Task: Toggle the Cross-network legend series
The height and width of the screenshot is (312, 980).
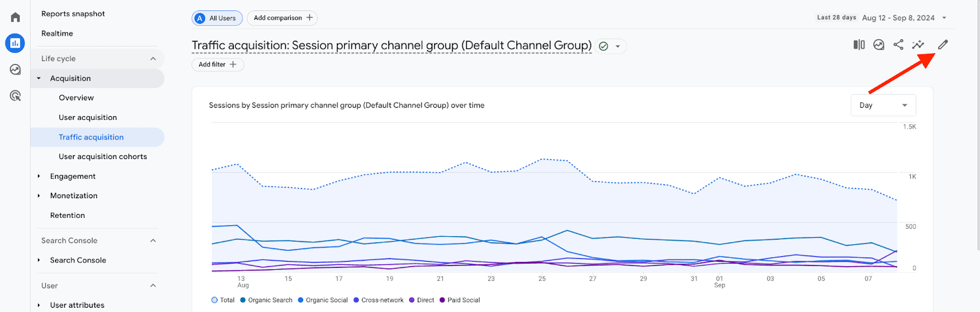Action: pos(379,300)
